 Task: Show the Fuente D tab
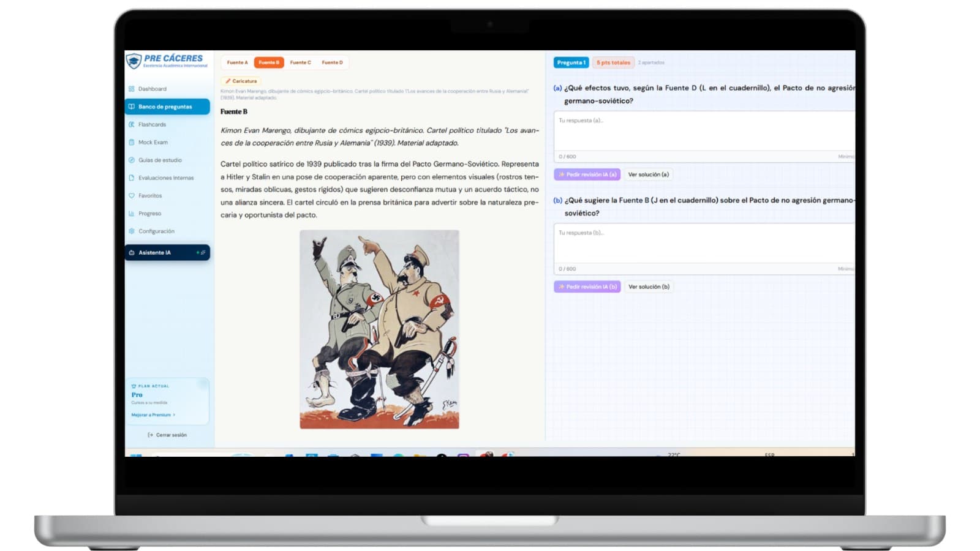click(x=333, y=62)
